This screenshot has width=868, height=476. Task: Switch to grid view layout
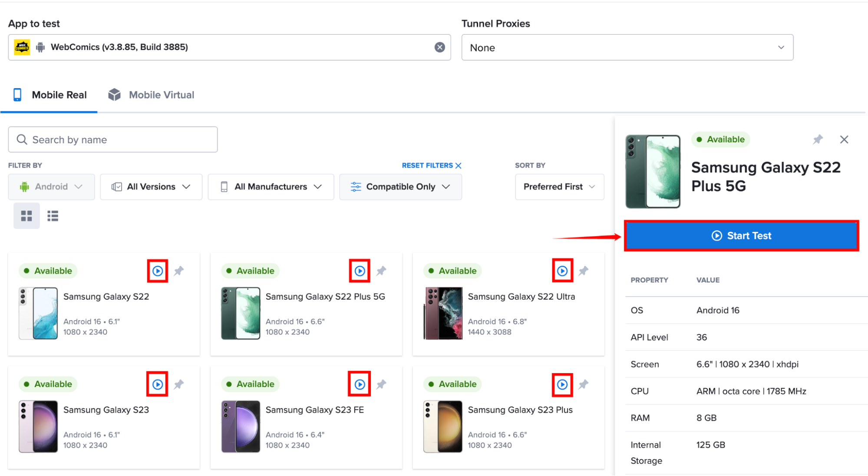tap(26, 216)
